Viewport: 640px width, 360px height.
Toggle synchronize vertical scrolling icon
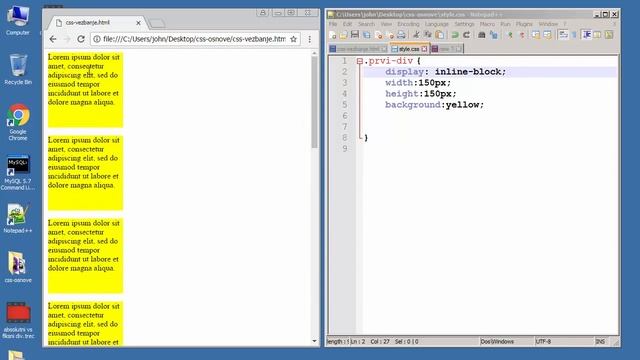pos(536,35)
